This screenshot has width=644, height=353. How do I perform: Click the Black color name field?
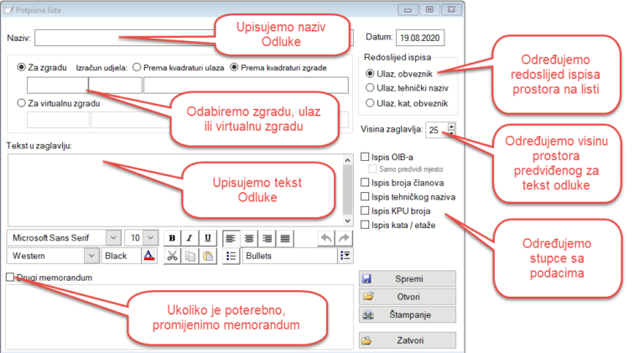pyautogui.click(x=121, y=256)
